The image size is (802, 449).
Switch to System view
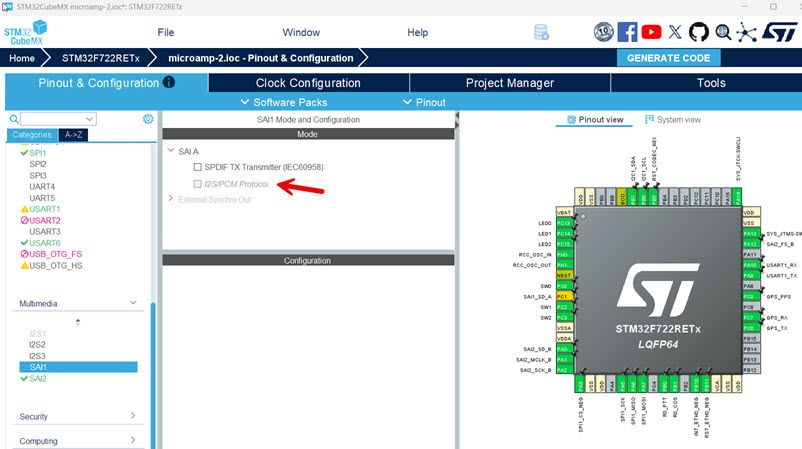673,119
